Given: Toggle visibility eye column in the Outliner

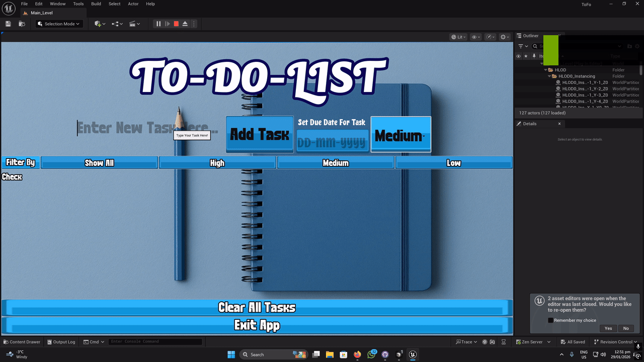Looking at the screenshot, I should (x=518, y=56).
